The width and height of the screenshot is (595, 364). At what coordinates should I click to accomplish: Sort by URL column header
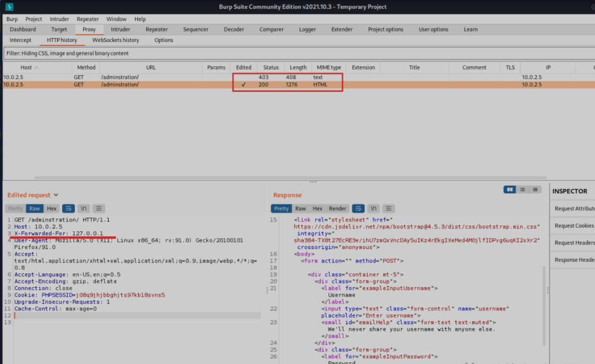click(x=151, y=67)
